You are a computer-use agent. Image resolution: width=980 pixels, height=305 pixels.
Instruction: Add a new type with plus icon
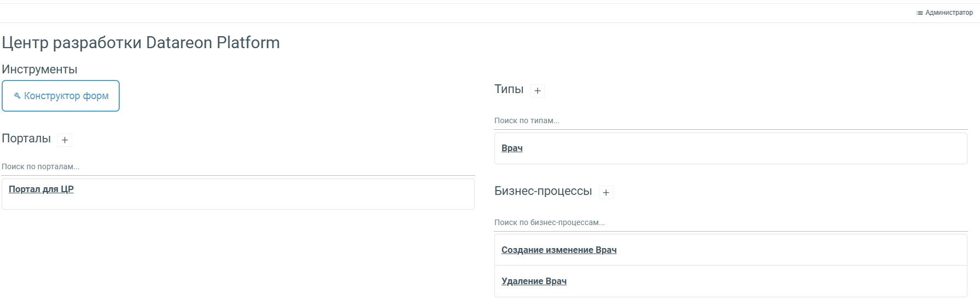[538, 91]
